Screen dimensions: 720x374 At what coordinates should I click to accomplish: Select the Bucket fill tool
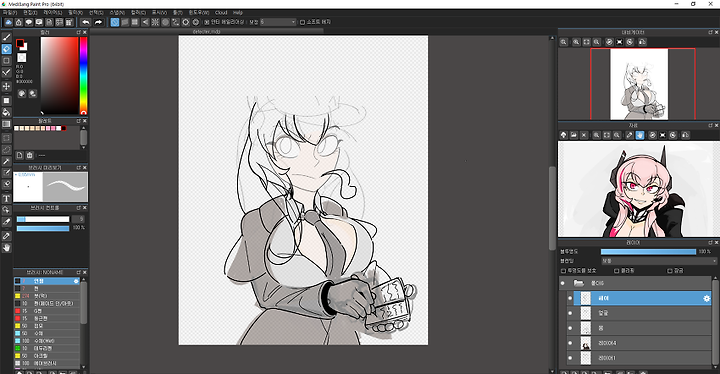(6, 112)
